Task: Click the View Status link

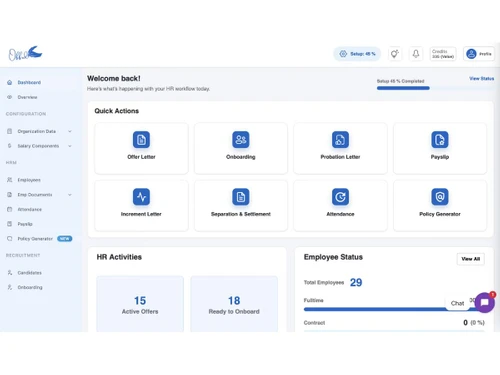Action: coord(482,79)
